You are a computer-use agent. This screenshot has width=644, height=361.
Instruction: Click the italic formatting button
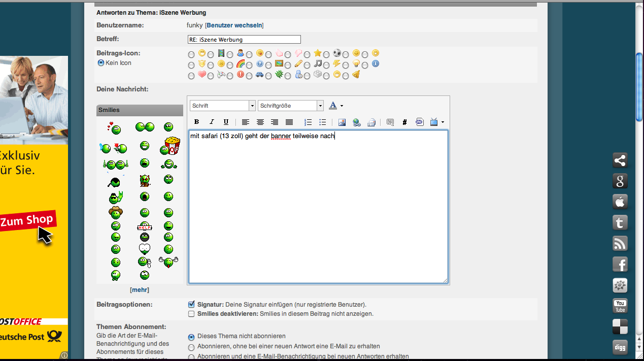click(x=212, y=122)
